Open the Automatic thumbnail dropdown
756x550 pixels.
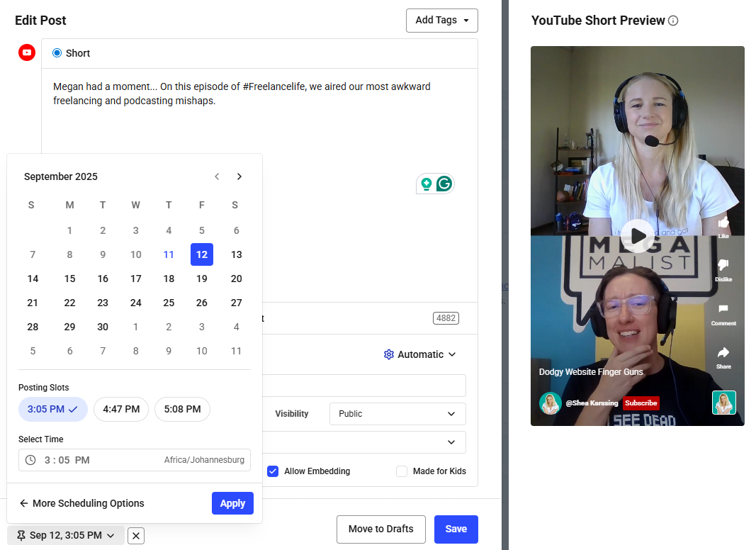pyautogui.click(x=419, y=354)
